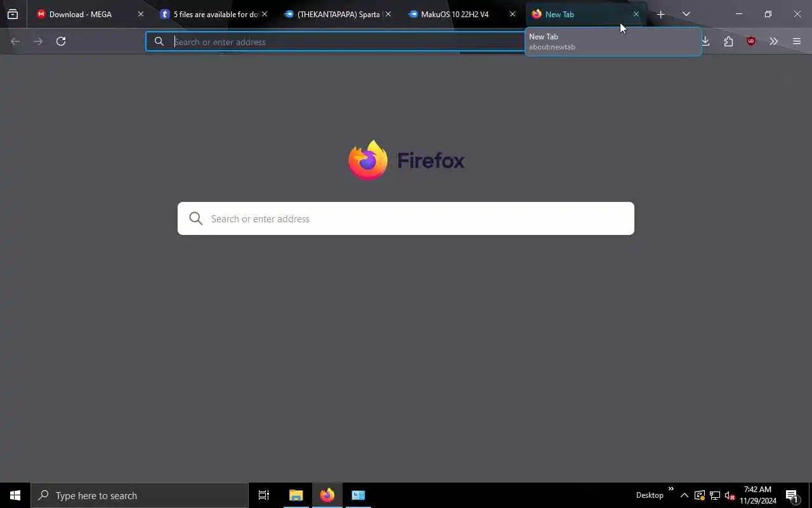Click the Firefox taskbar icon

(x=327, y=495)
